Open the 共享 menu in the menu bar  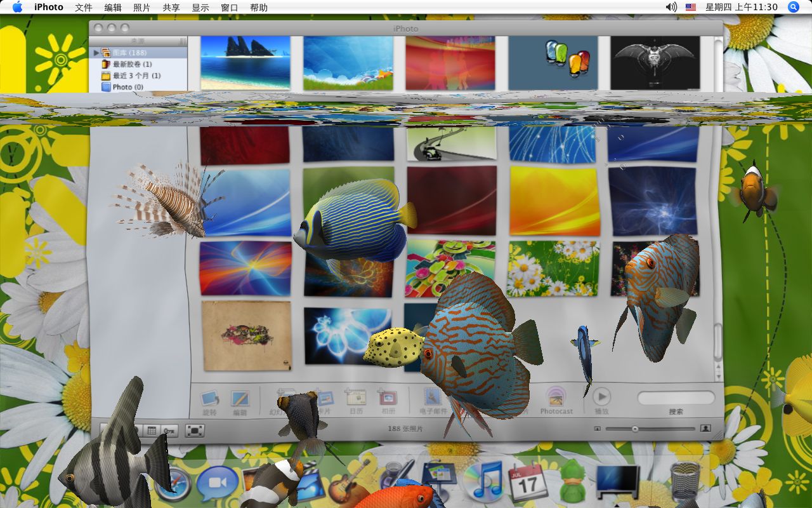(171, 8)
